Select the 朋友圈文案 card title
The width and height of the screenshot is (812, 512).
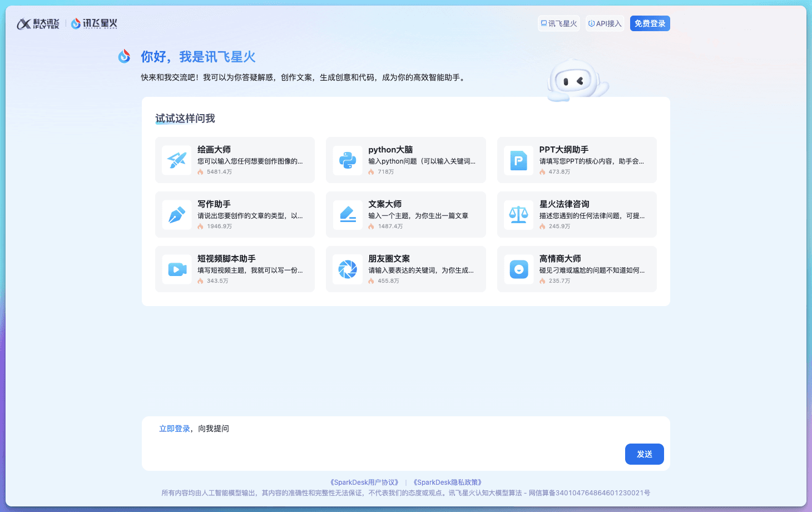click(x=389, y=259)
